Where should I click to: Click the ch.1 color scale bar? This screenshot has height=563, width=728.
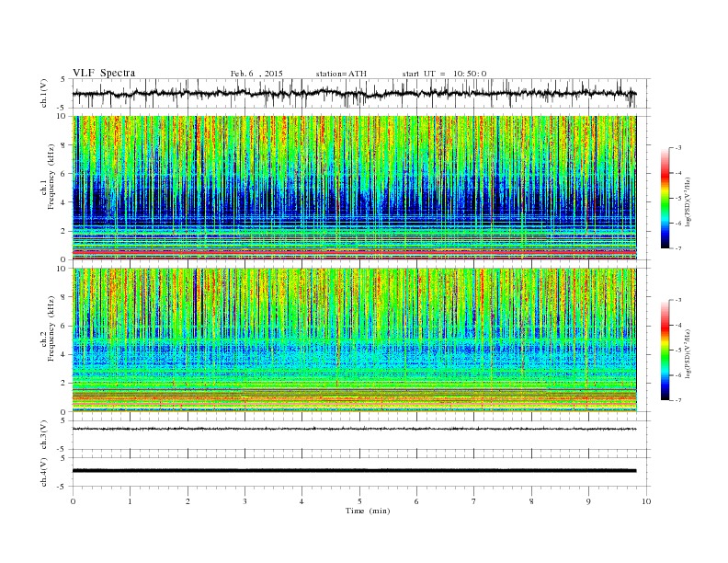coord(665,198)
